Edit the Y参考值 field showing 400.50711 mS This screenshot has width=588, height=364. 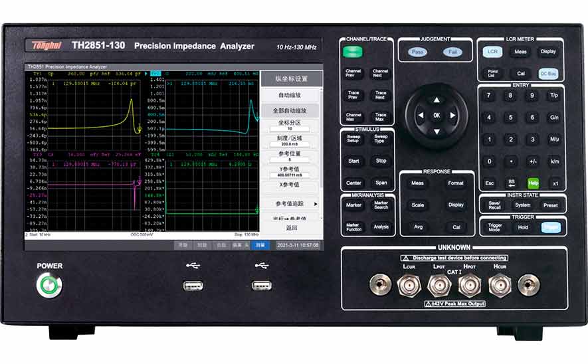290,175
